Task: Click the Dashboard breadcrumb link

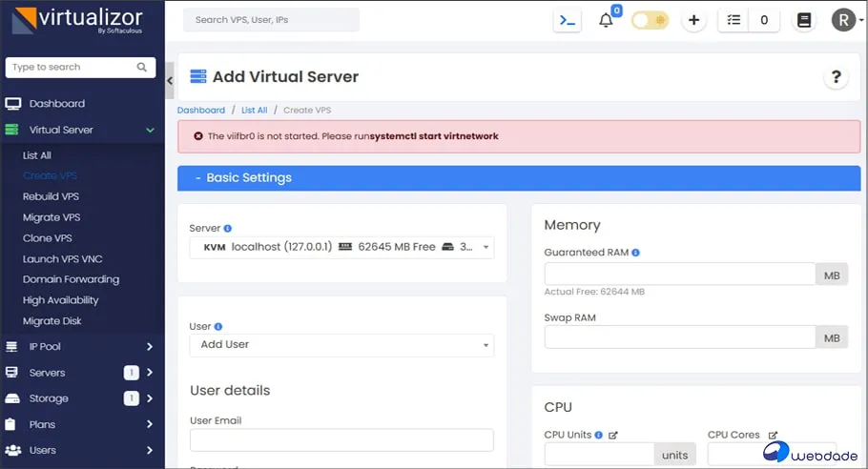Action: 201,111
